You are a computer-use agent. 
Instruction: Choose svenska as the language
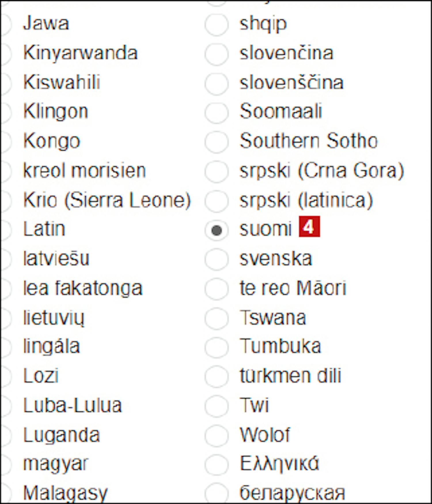click(x=217, y=259)
